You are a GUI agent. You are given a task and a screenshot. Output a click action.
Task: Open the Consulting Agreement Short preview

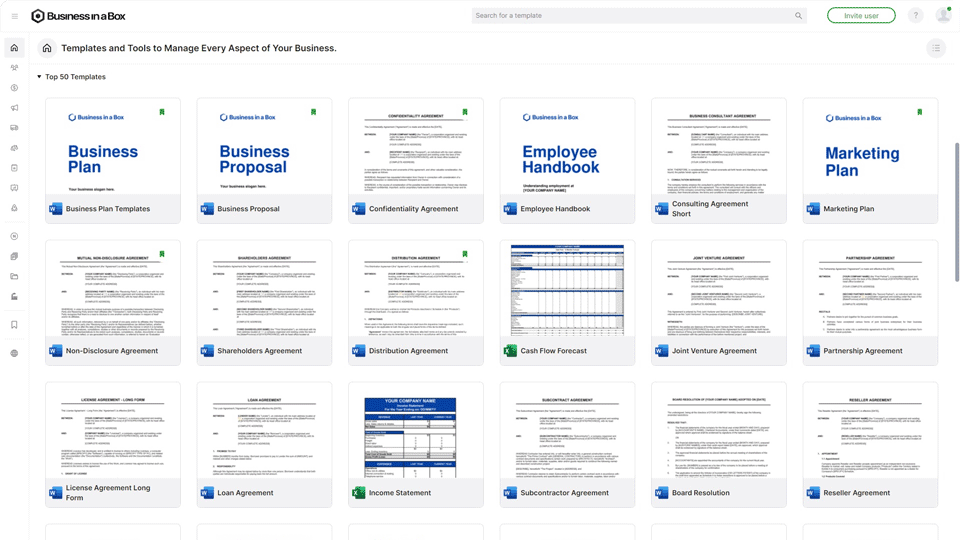pos(719,147)
